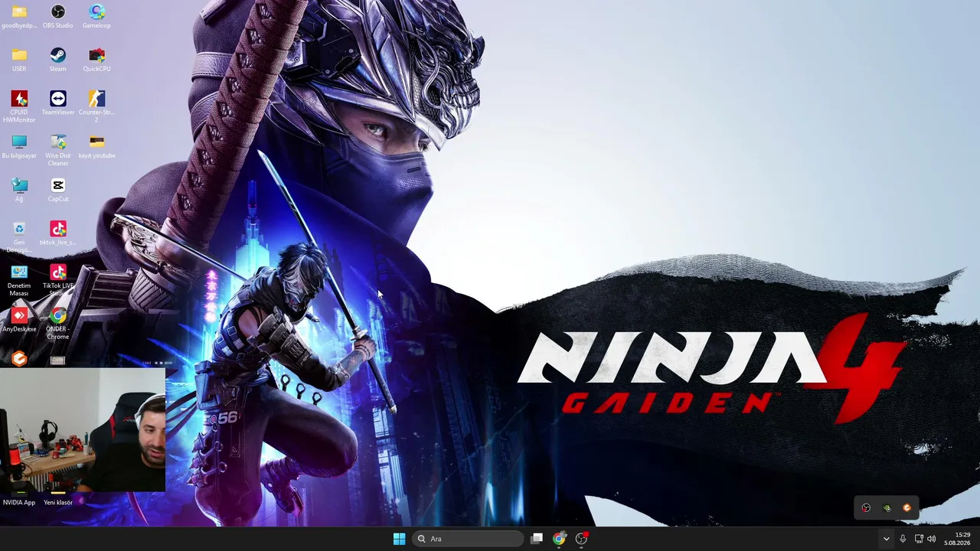Switch to Chrome on the taskbar
This screenshot has width=980, height=551.
559,539
